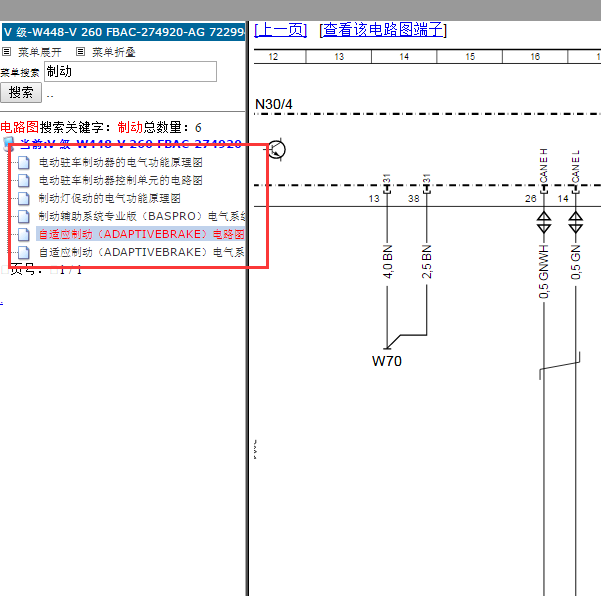601x596 pixels.
Task: Click the 电路图 red search heading text
Action: (20, 127)
